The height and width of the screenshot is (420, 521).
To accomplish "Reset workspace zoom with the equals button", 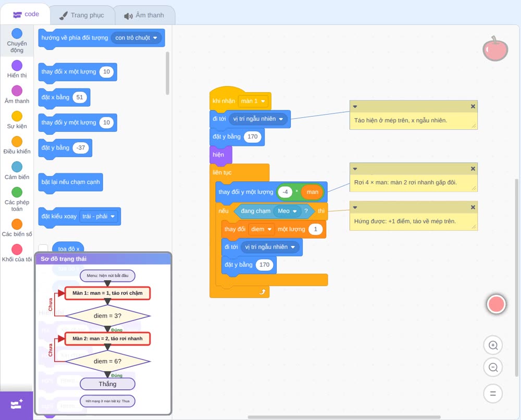I will 493,393.
